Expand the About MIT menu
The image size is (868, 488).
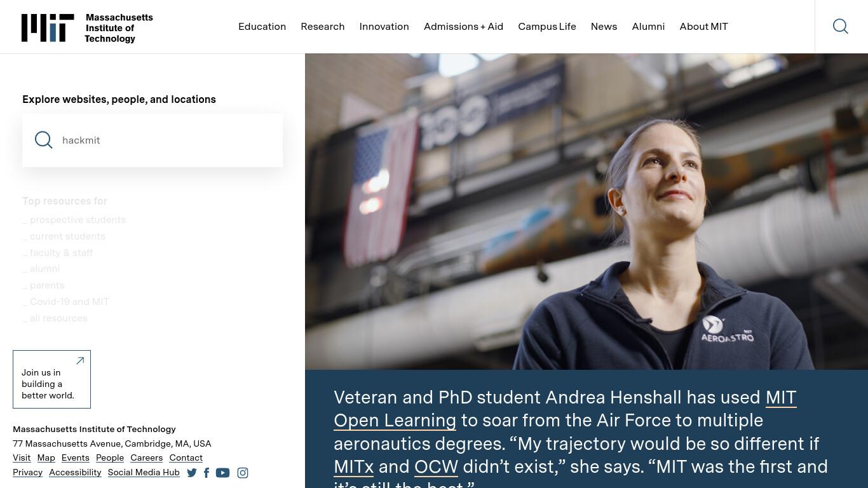pyautogui.click(x=703, y=27)
